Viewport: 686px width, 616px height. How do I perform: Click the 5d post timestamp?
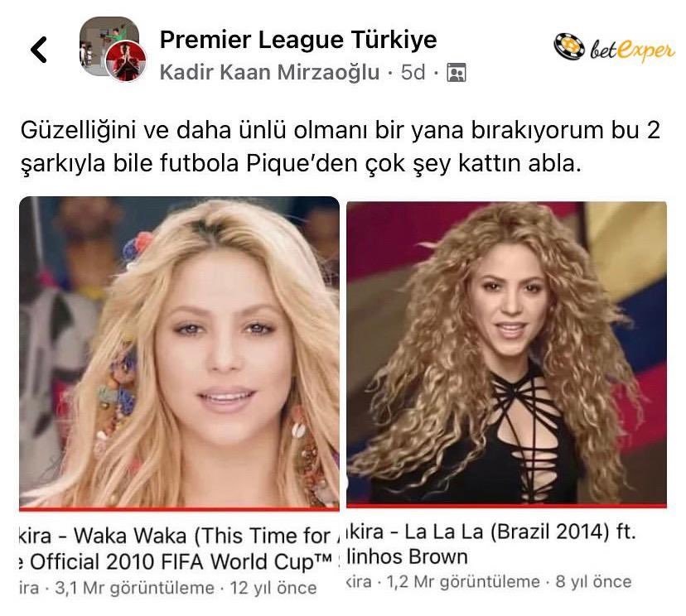point(413,72)
